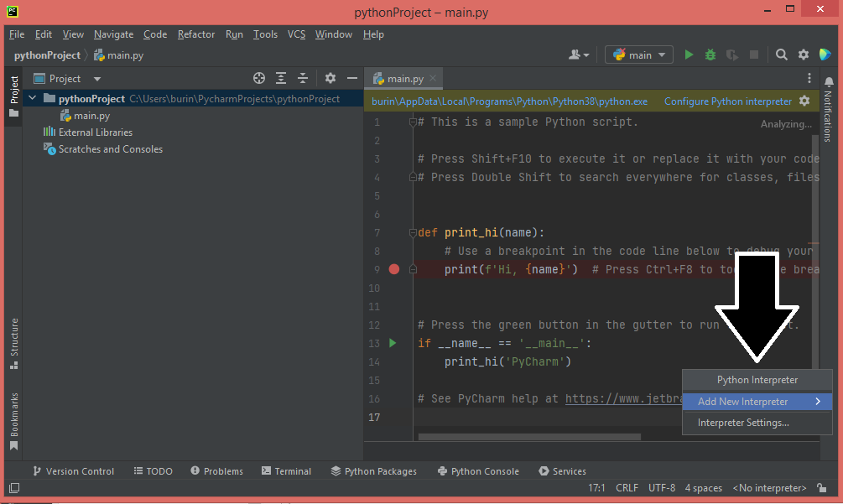843x504 pixels.
Task: Expand all in Project panel
Action: point(281,79)
